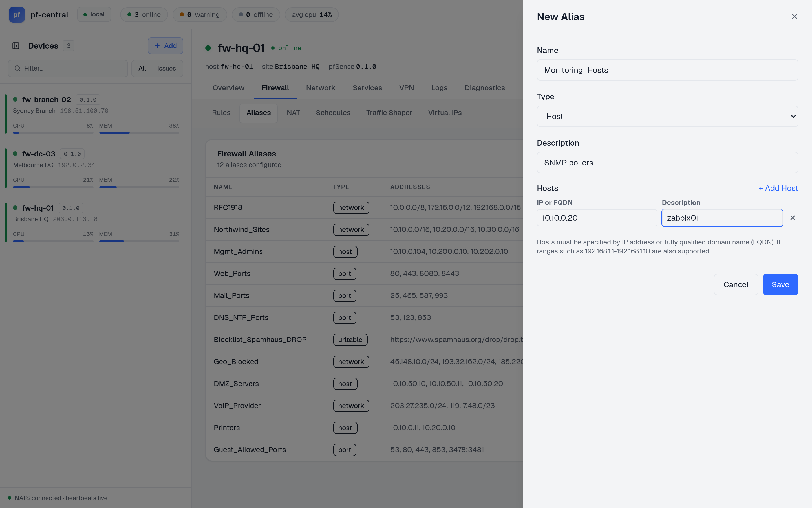The width and height of the screenshot is (812, 508).
Task: Click the 0 offline status pill
Action: tap(256, 14)
